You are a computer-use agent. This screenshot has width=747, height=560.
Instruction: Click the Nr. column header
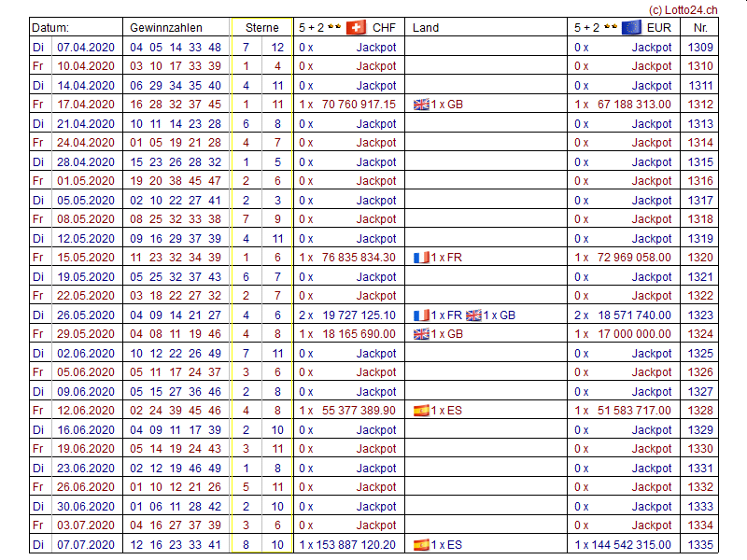click(700, 28)
